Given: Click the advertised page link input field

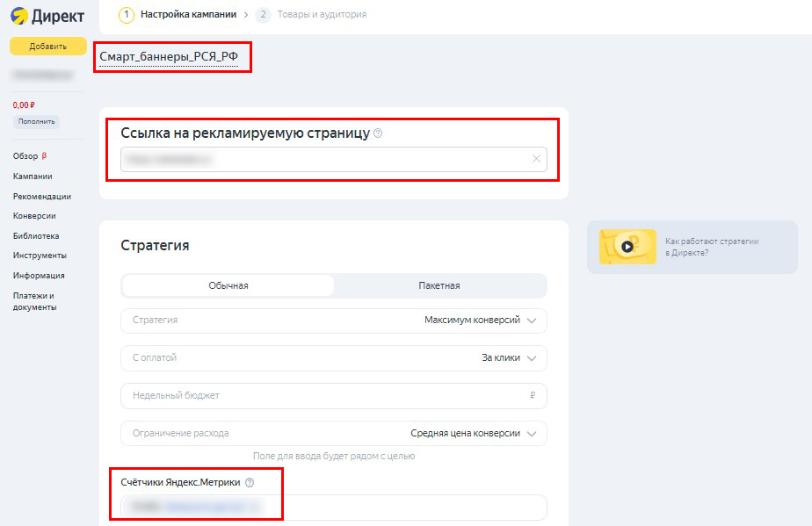Looking at the screenshot, I should pos(334,159).
